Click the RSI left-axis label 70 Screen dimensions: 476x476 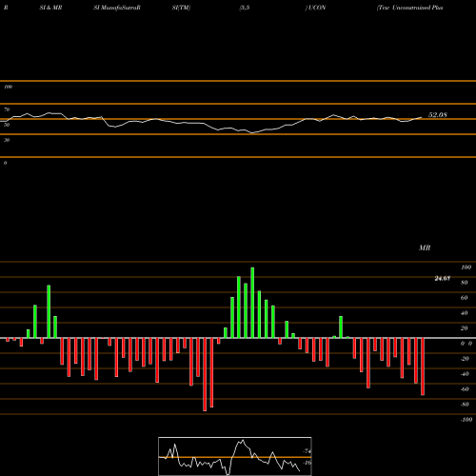(x=7, y=109)
